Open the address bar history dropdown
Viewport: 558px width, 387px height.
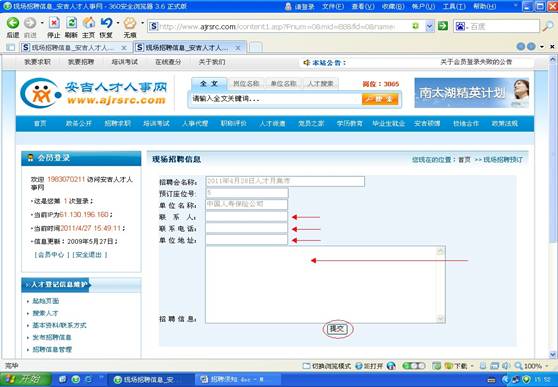(430, 26)
